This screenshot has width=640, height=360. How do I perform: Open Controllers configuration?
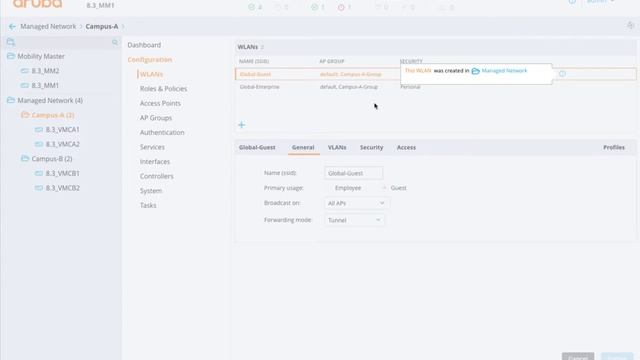pyautogui.click(x=156, y=176)
